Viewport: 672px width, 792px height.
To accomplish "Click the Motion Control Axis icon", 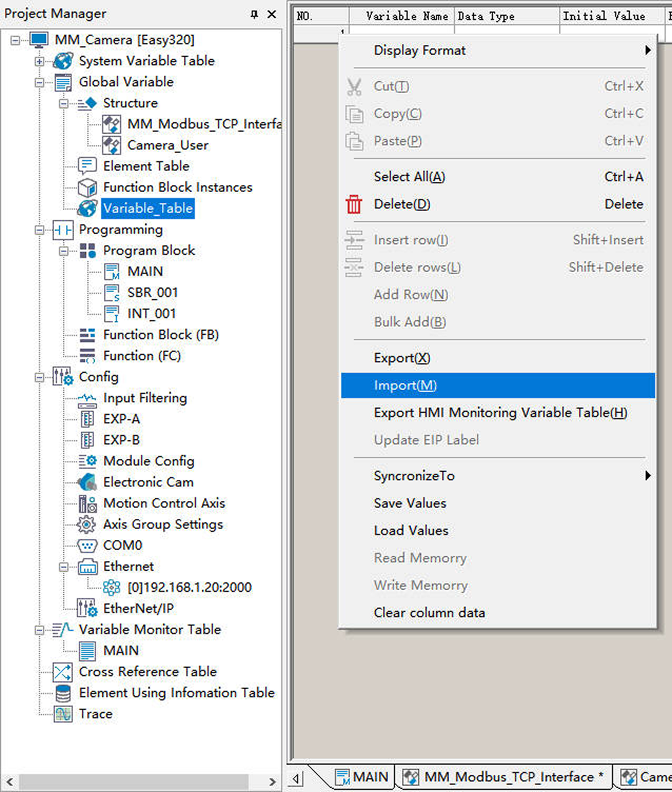I will [87, 503].
